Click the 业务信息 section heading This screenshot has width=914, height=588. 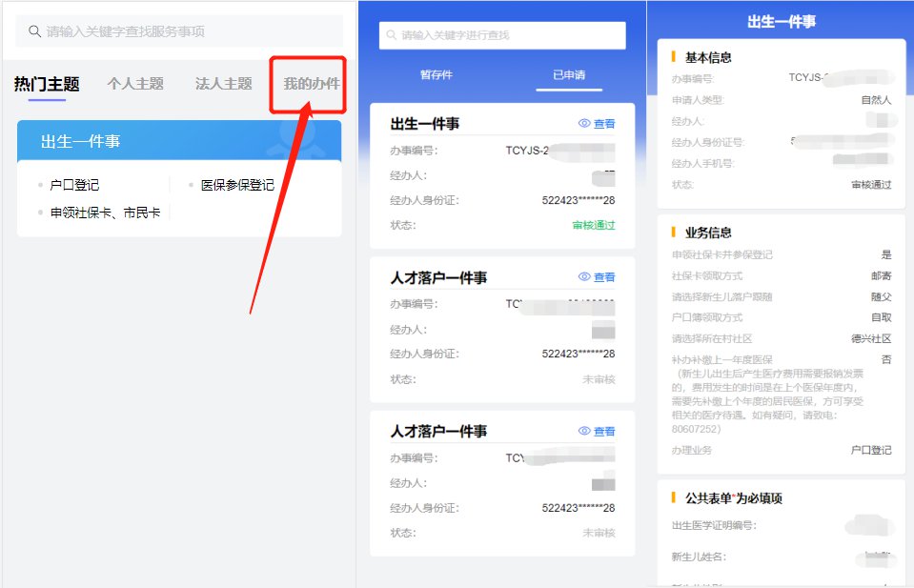pos(708,233)
